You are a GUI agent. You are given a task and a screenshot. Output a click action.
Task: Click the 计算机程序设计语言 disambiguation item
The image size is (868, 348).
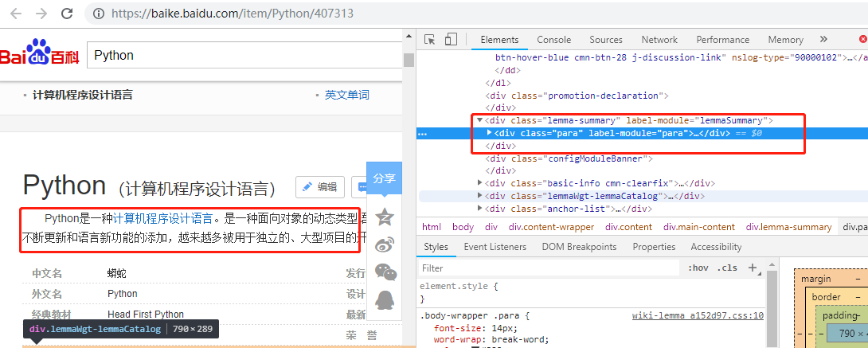[x=83, y=95]
